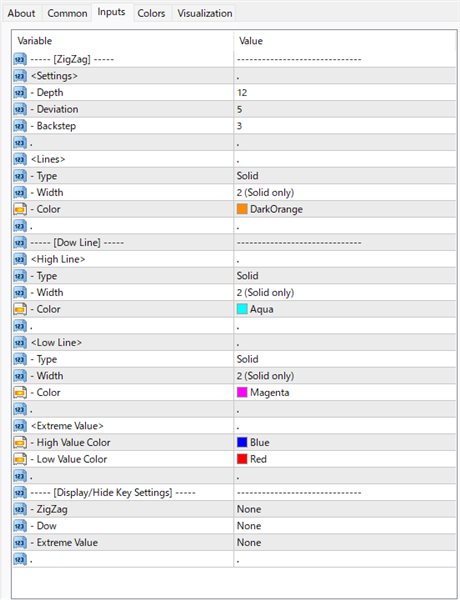Click the icon beside the Depth variable
This screenshot has width=460, height=600.
20,93
